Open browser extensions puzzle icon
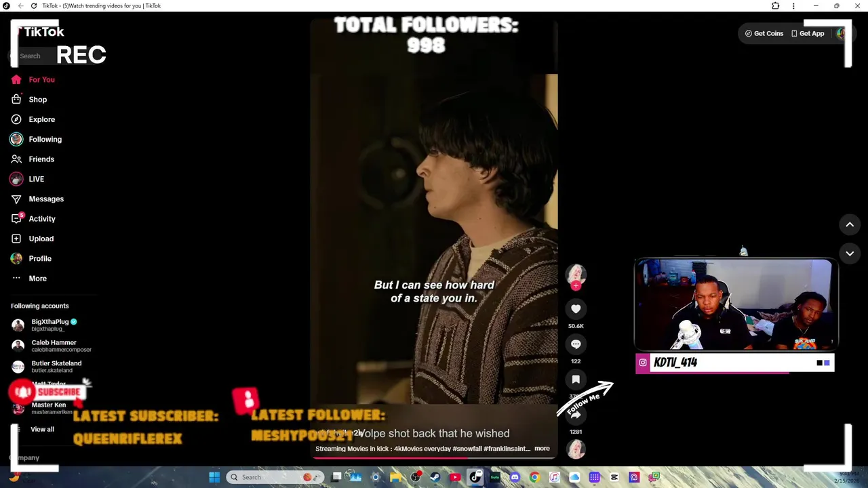The image size is (868, 488). coord(775,6)
